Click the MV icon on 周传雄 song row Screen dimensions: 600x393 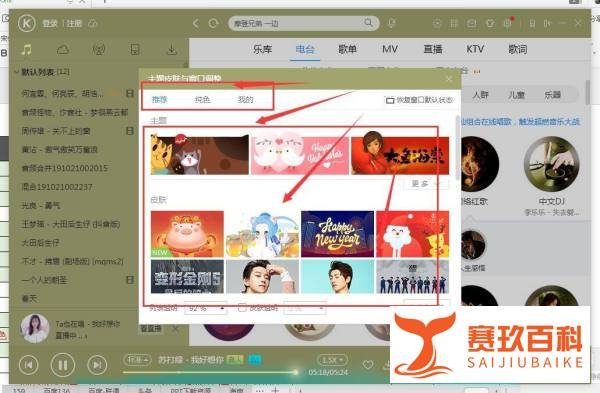coord(130,131)
